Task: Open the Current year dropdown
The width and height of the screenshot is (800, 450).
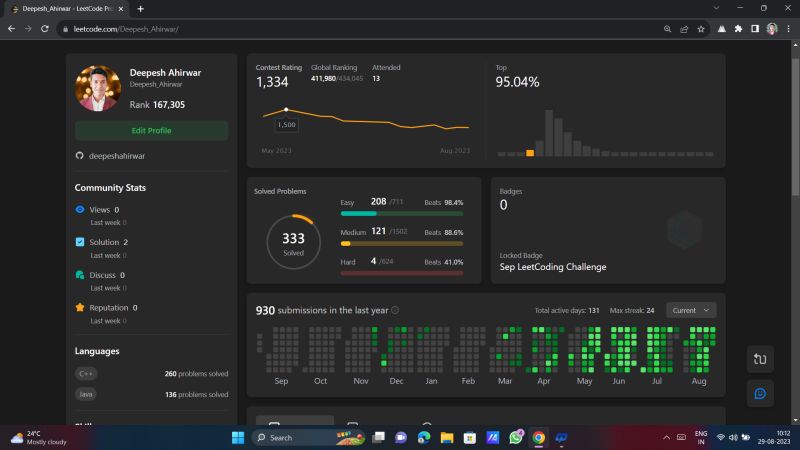Action: click(691, 310)
